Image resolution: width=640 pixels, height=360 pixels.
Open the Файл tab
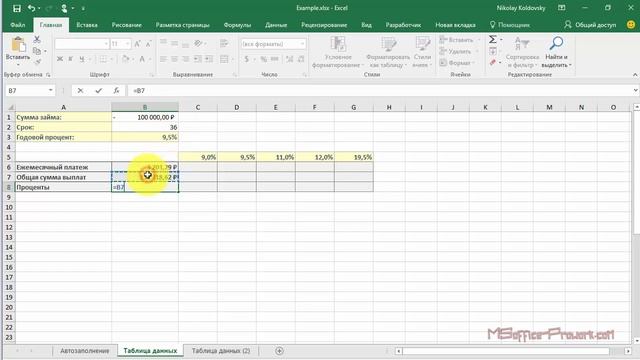pyautogui.click(x=18, y=25)
